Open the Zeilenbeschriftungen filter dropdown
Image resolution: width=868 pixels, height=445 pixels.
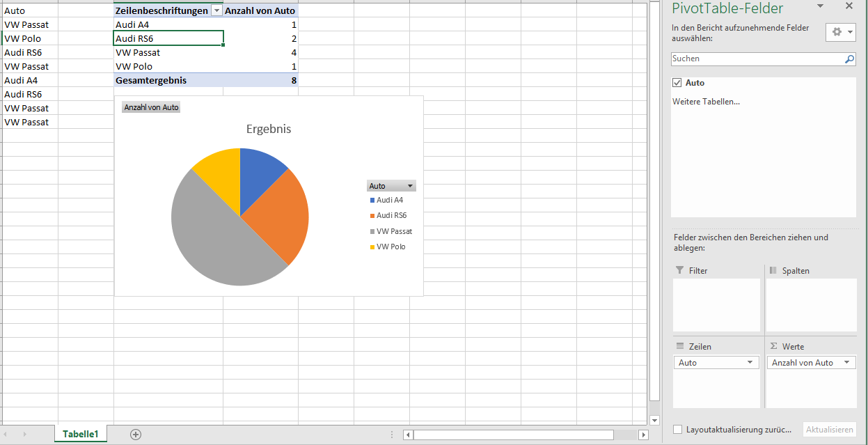[x=216, y=10]
